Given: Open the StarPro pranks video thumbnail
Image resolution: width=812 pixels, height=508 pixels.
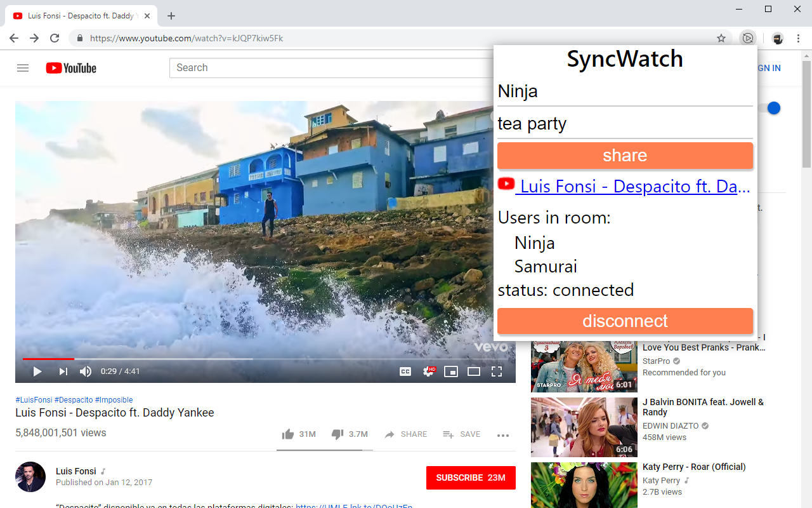Looking at the screenshot, I should tap(584, 366).
